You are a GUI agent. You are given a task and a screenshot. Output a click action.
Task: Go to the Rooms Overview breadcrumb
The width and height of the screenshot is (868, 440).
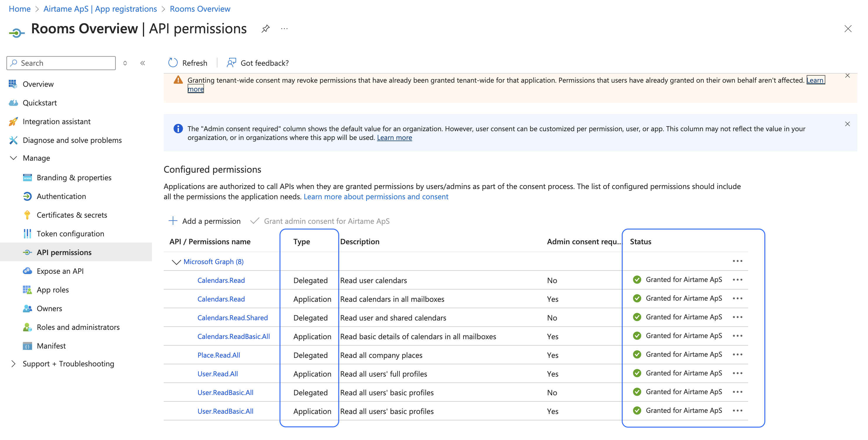(x=200, y=9)
